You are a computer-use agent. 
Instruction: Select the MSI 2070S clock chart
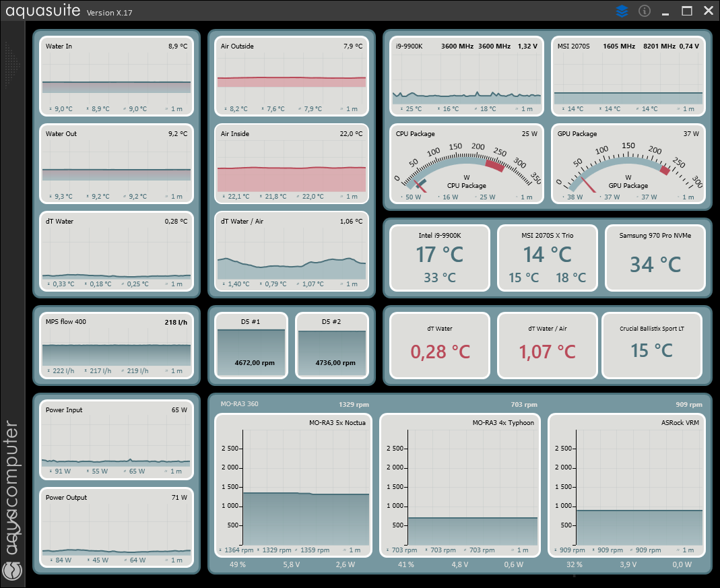628,77
